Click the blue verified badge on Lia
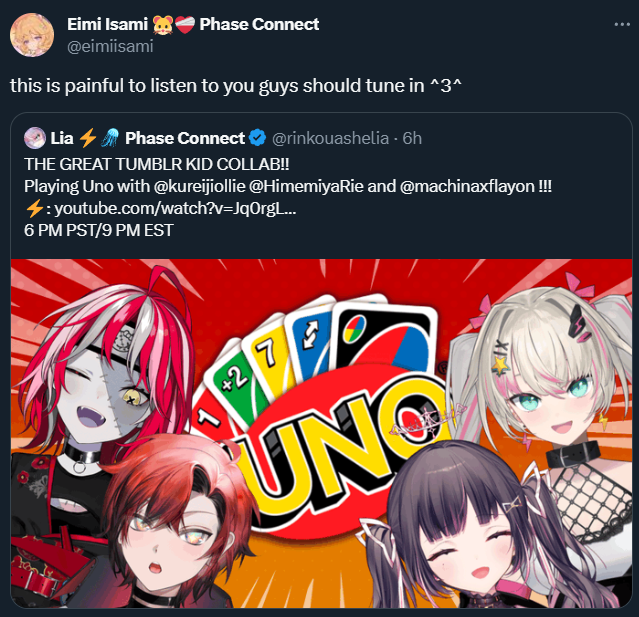Screen dimensions: 639x617 [258, 138]
